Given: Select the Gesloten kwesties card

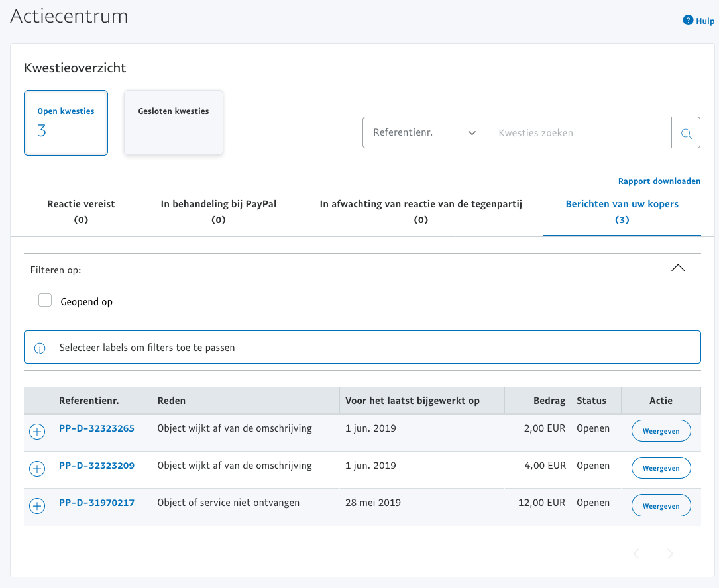Looking at the screenshot, I should 174,123.
